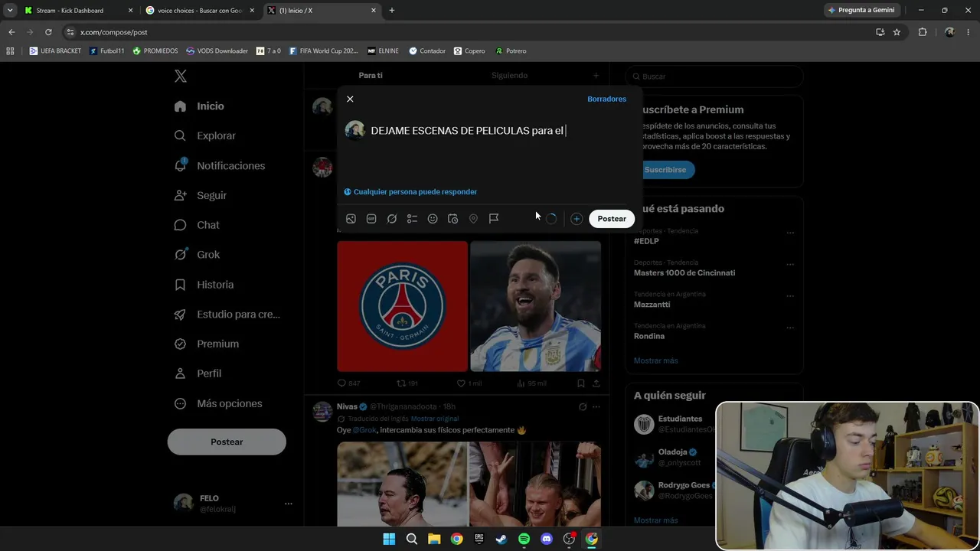The image size is (980, 551).
Task: Add media image to the post
Action: point(351,219)
